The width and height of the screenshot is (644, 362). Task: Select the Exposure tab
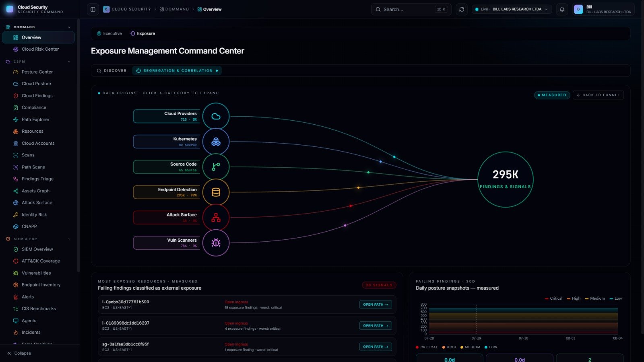(142, 33)
